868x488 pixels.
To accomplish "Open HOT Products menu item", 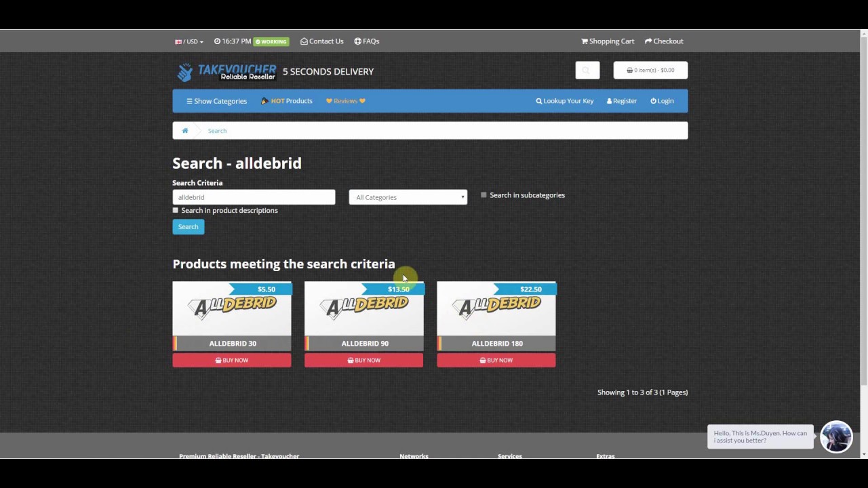I will click(287, 101).
